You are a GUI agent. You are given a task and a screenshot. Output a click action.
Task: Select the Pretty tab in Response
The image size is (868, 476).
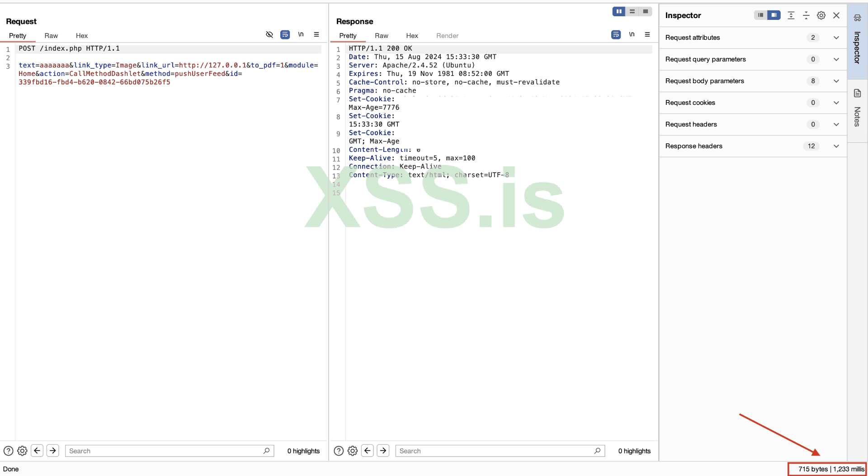tap(348, 36)
